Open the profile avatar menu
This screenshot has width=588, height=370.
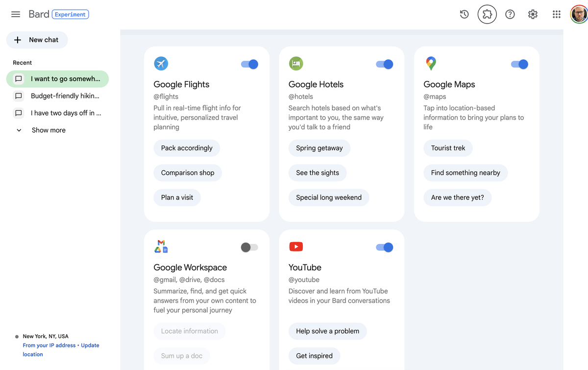click(x=579, y=14)
